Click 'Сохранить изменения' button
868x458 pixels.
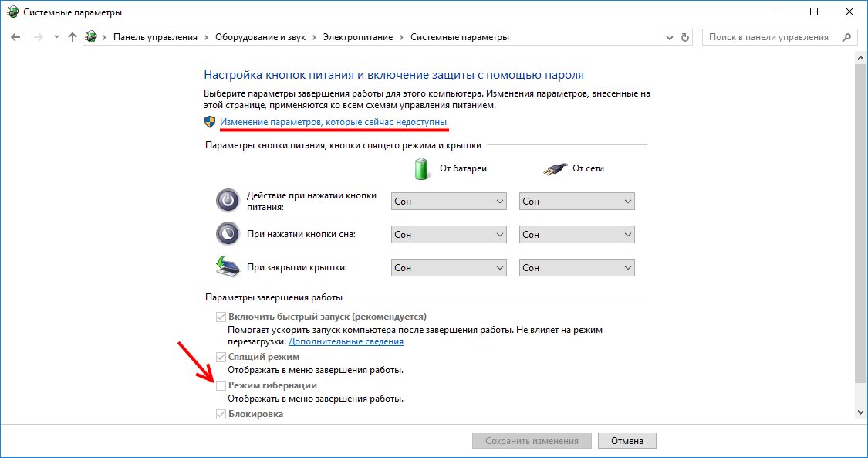(532, 441)
